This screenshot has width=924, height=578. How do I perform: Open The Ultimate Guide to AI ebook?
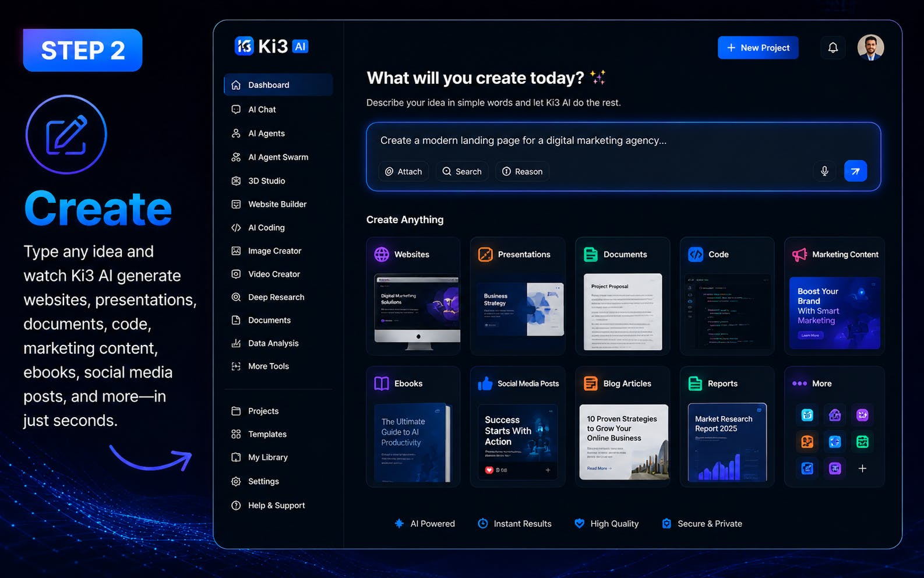(412, 442)
